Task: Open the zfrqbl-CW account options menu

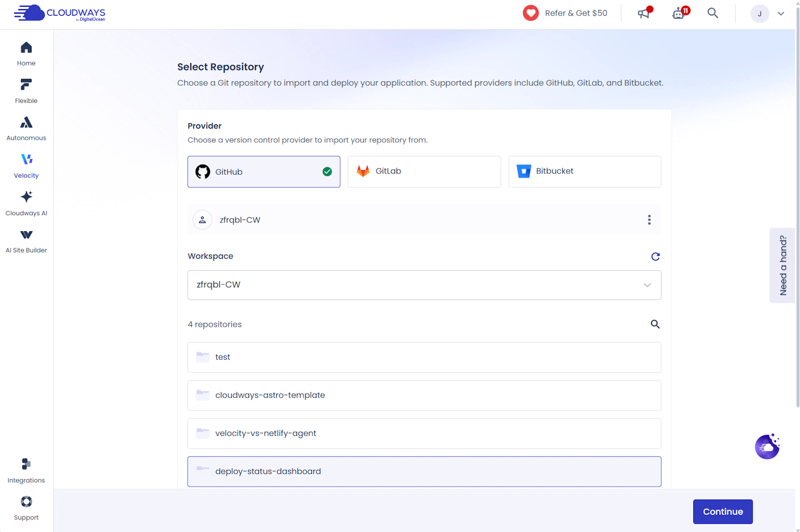Action: (x=649, y=220)
